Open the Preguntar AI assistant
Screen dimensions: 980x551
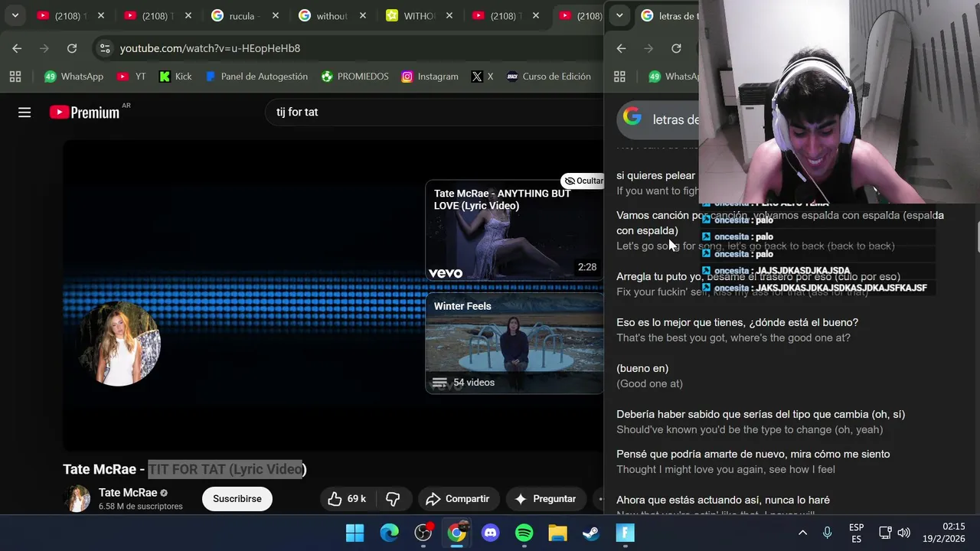(544, 499)
